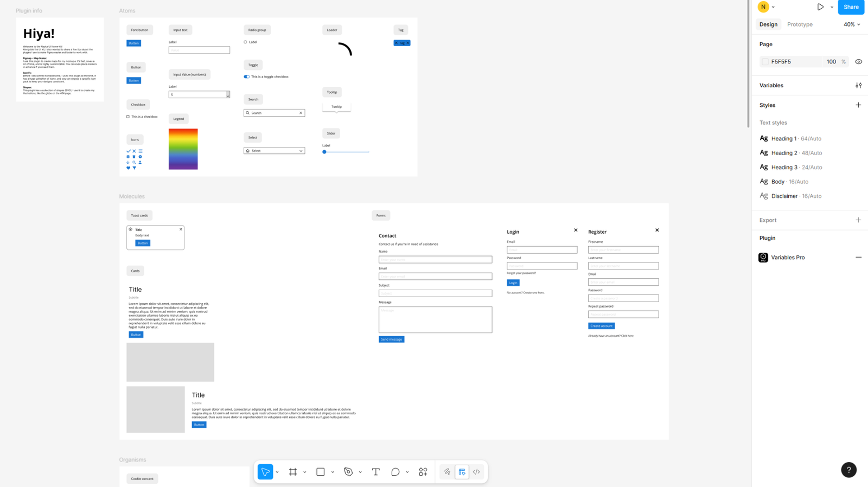
Task: Click the slider handle under Slider
Action: click(324, 152)
